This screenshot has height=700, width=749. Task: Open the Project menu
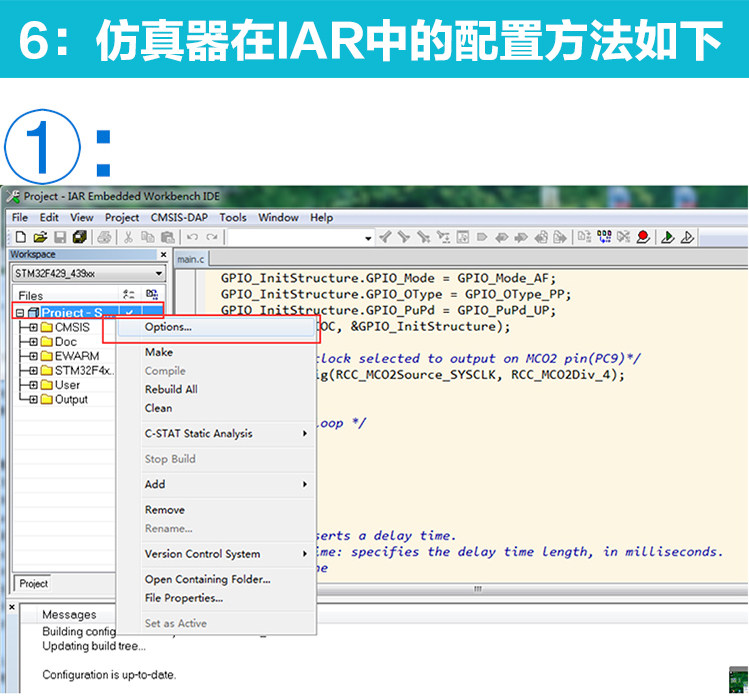tap(122, 217)
